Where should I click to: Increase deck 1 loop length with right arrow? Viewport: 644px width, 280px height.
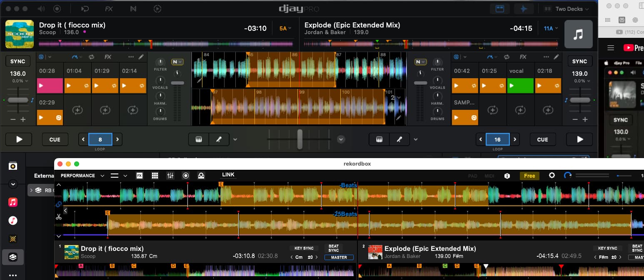pyautogui.click(x=118, y=139)
